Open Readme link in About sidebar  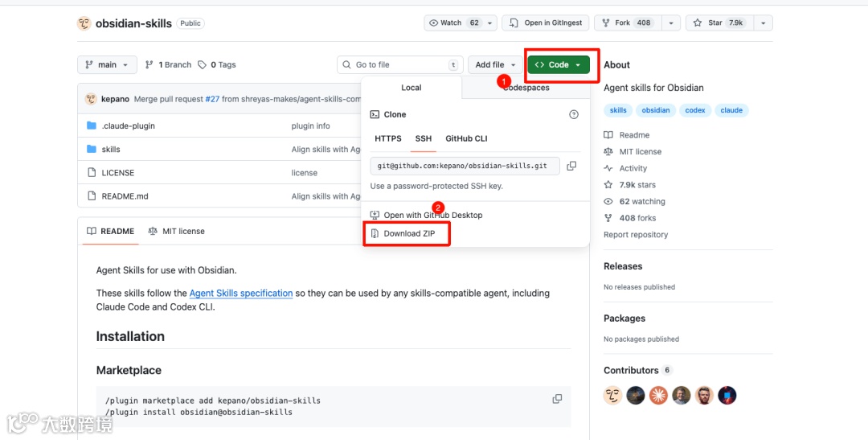(x=627, y=135)
